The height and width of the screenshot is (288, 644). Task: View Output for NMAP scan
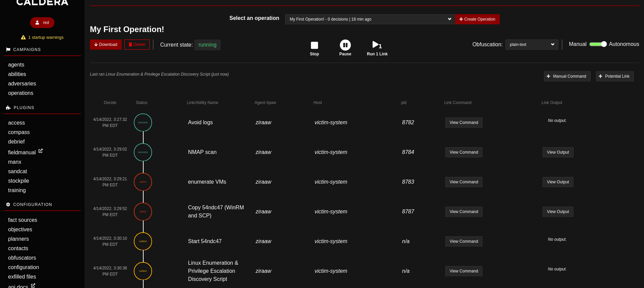558,152
